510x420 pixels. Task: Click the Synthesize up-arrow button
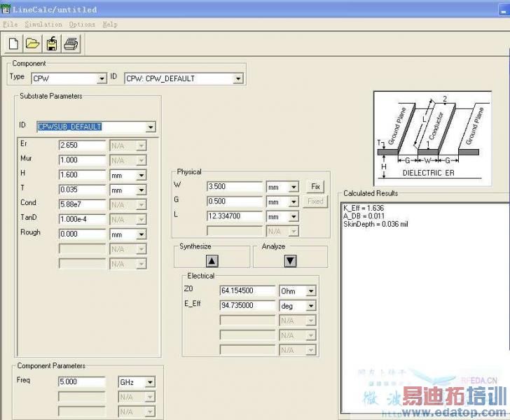[x=212, y=260]
